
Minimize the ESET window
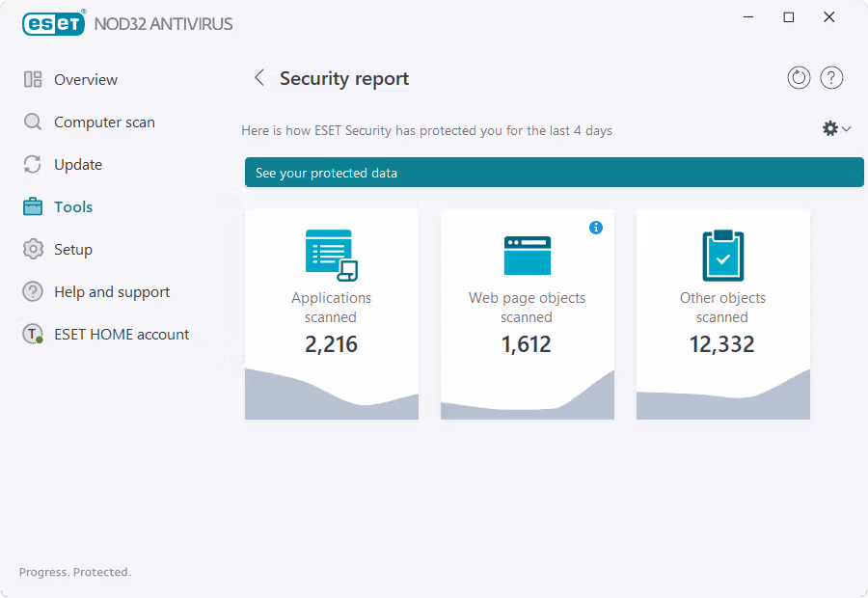[x=747, y=17]
